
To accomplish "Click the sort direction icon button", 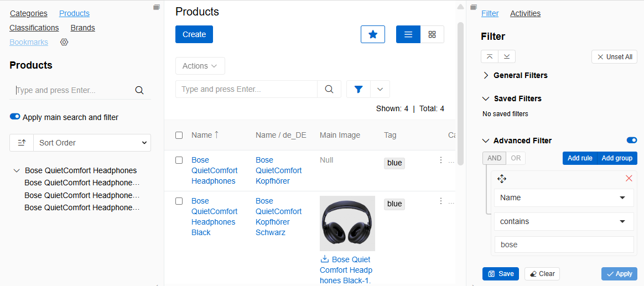I will pyautogui.click(x=22, y=143).
